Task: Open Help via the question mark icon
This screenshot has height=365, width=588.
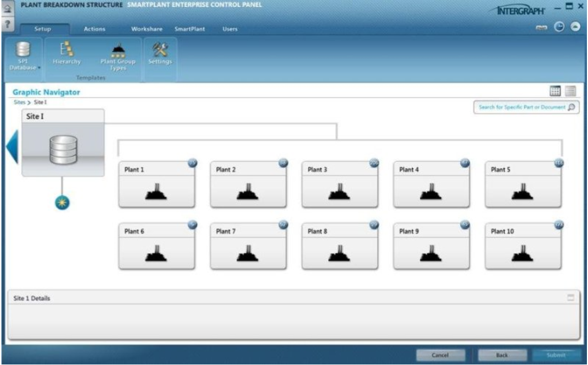Action: pyautogui.click(x=8, y=24)
